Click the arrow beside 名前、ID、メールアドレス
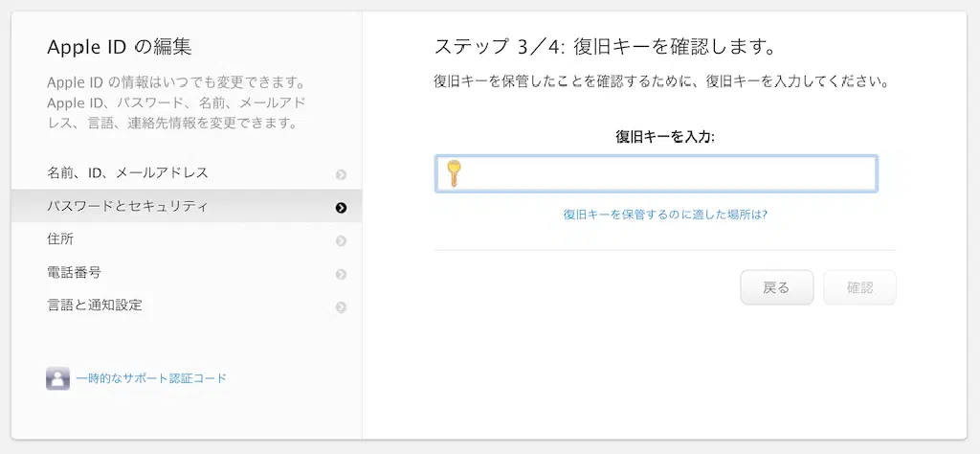Viewport: 980px width, 454px height. [x=341, y=174]
